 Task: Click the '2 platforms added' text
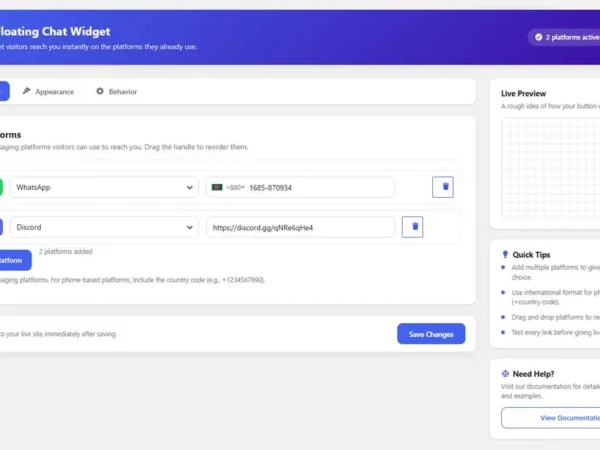pos(65,251)
